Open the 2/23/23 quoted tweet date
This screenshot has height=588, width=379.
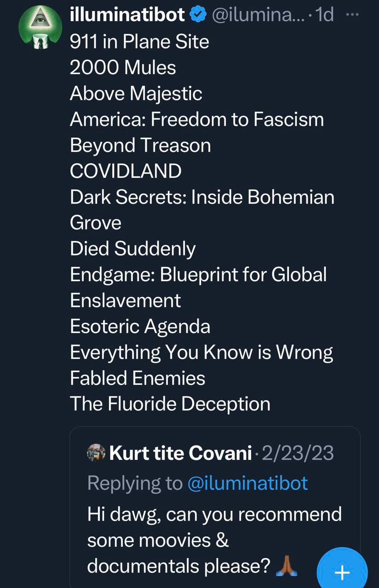point(298,454)
